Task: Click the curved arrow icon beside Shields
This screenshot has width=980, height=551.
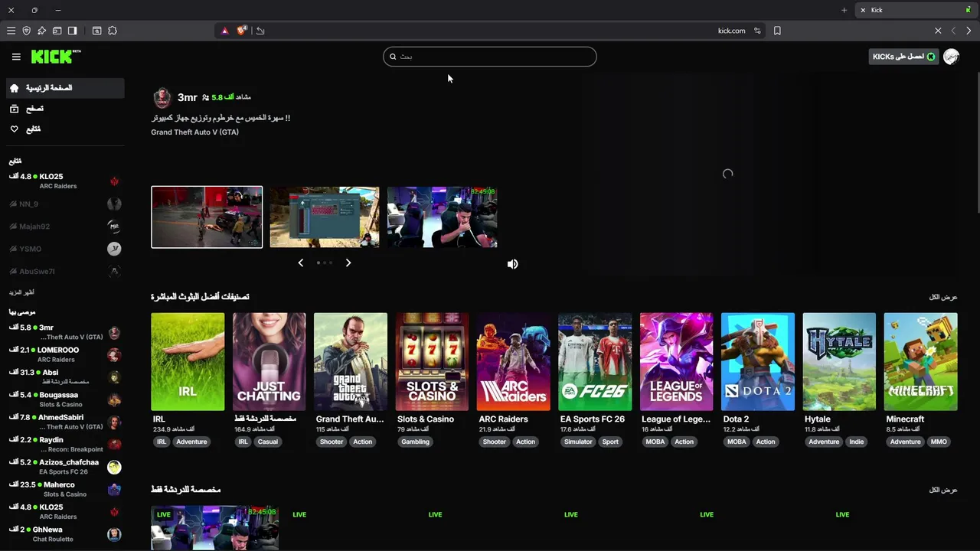Action: (260, 31)
